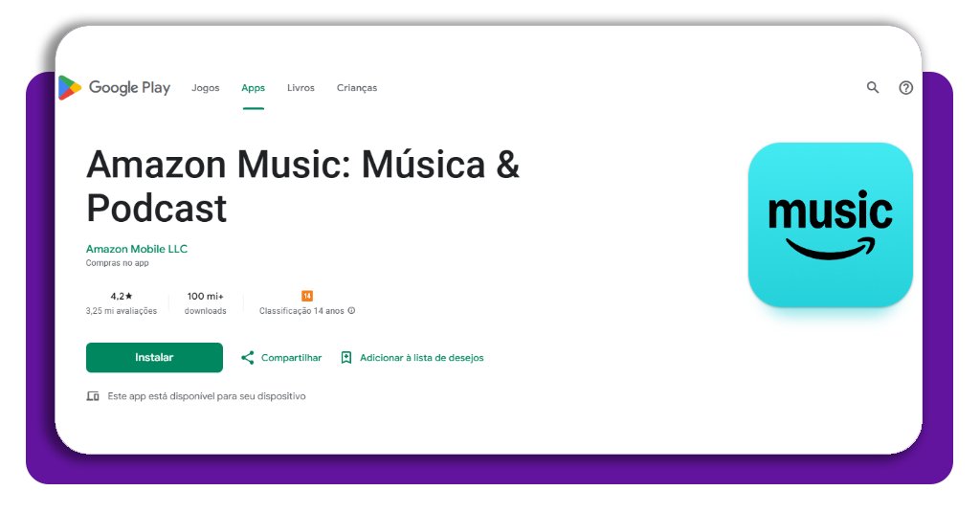
Task: Open the help question mark icon
Action: pos(905,87)
